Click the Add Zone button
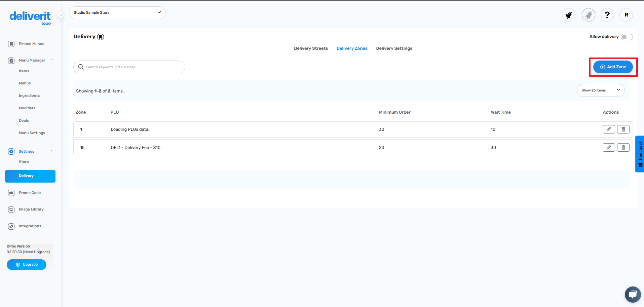 coord(613,67)
